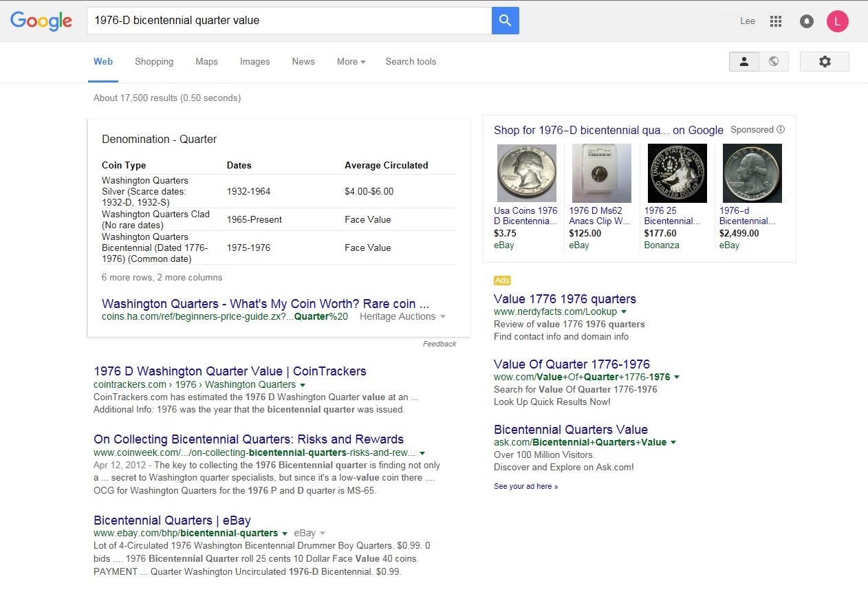Click the $4.00-$6.00 table value
Viewport: 868px width, 592px height.
click(369, 191)
